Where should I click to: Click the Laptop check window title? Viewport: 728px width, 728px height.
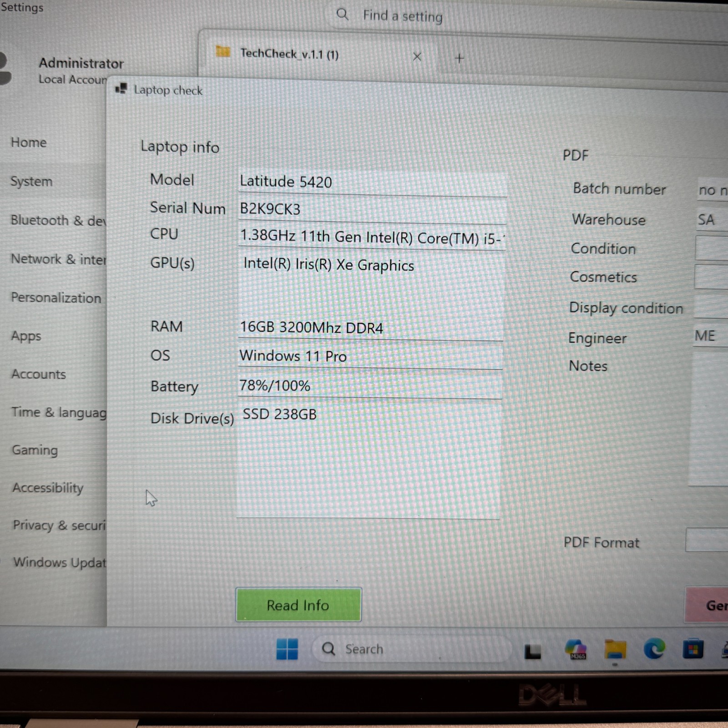pyautogui.click(x=168, y=91)
